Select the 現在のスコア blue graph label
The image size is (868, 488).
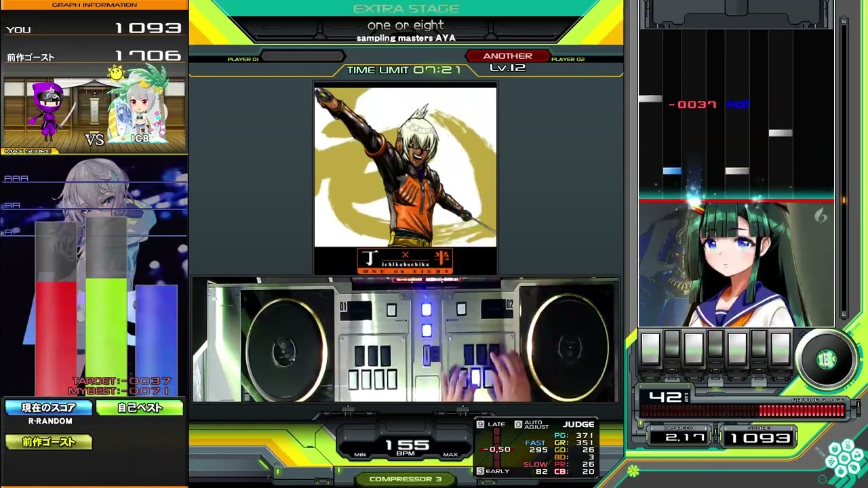click(49, 408)
